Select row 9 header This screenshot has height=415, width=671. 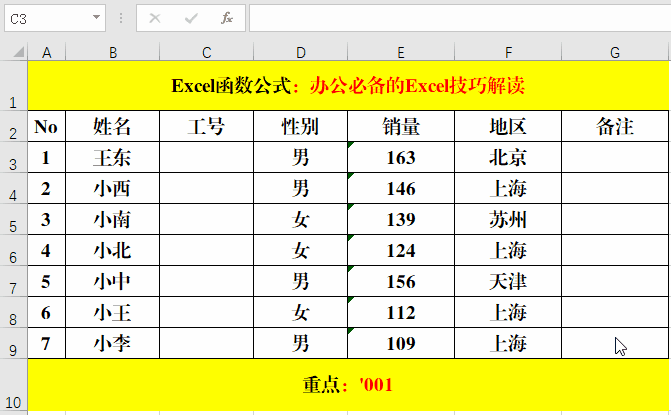13,344
